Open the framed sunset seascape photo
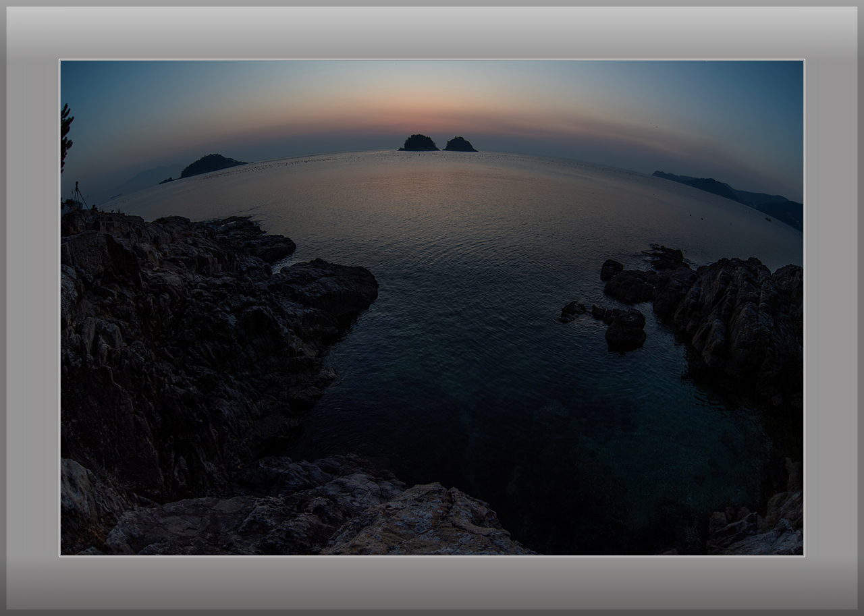The height and width of the screenshot is (616, 864). [x=432, y=308]
